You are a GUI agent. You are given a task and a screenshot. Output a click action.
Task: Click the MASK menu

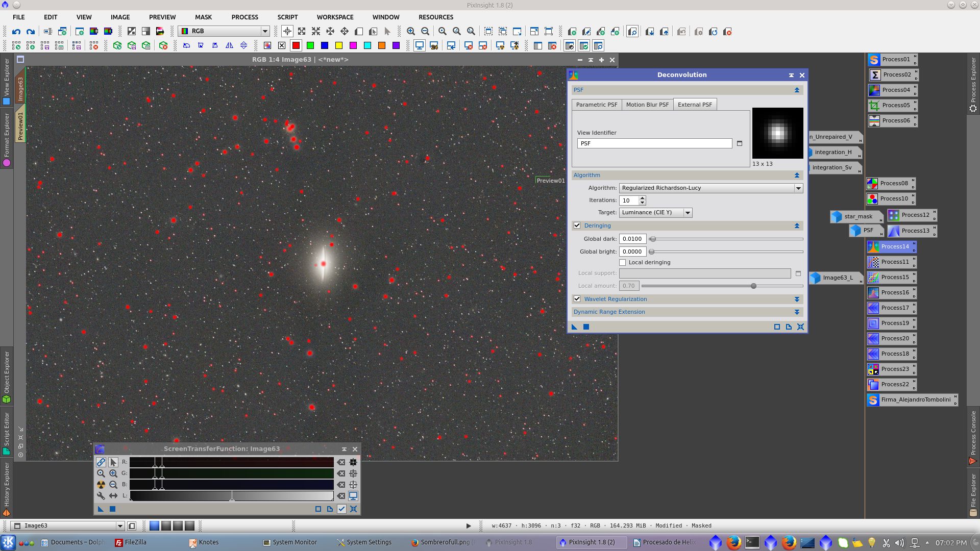[203, 17]
